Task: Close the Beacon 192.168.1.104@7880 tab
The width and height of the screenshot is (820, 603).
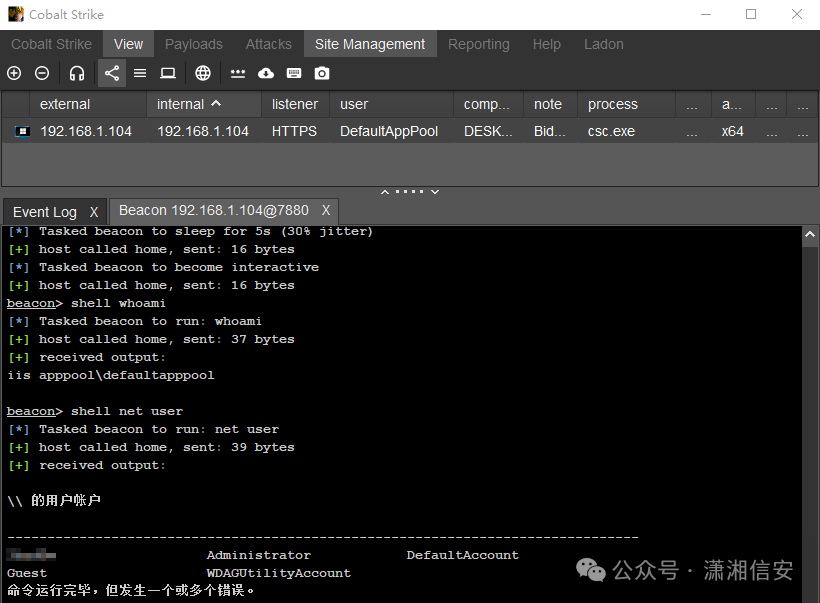Action: click(326, 210)
